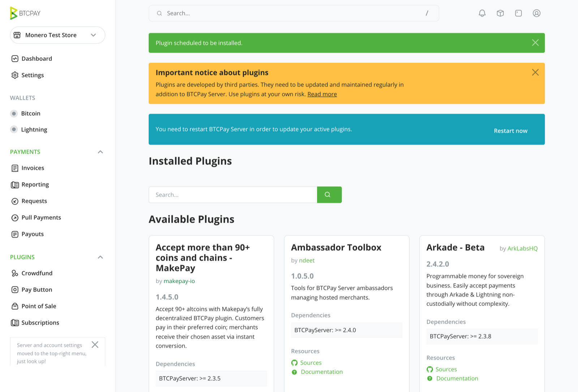Viewport: 578px width, 392px height.
Task: Open Crowdfund plugin
Action: point(37,273)
